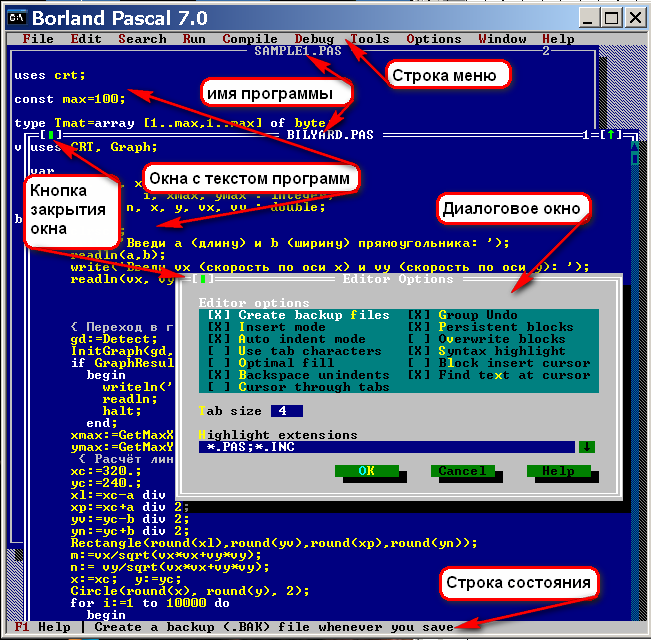Image resolution: width=651 pixels, height=640 pixels.
Task: Click the Cancel button in Editor Options
Action: coord(463,471)
